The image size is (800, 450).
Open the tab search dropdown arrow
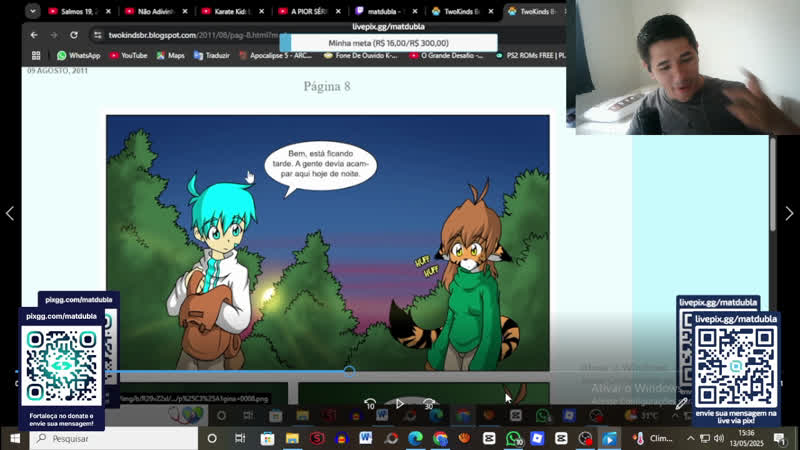33,11
